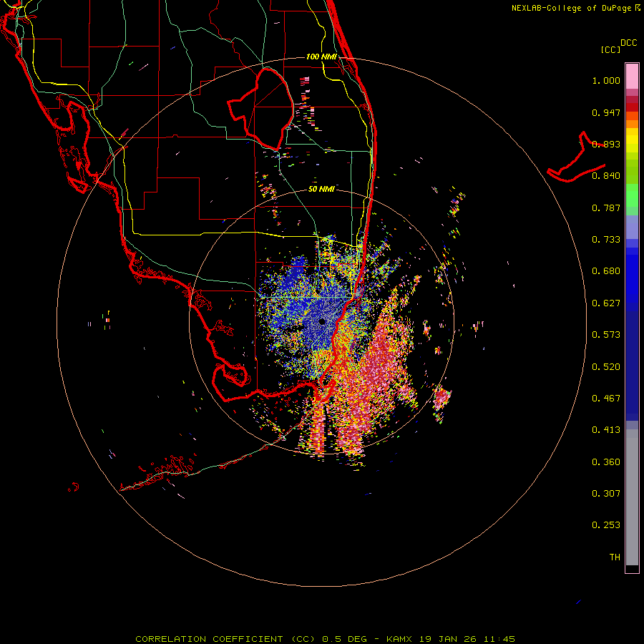The width and height of the screenshot is (644, 644).
Task: Click the 0.840 value on the color scale
Action: [606, 176]
